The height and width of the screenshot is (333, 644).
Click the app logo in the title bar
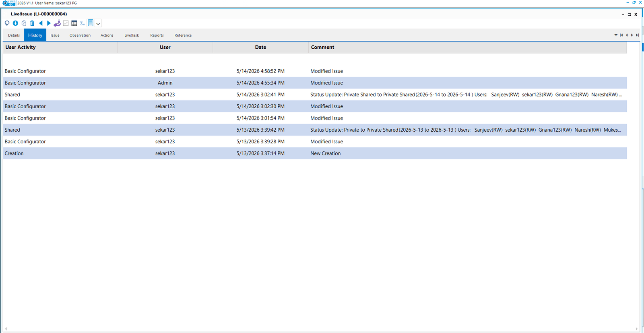click(x=9, y=3)
